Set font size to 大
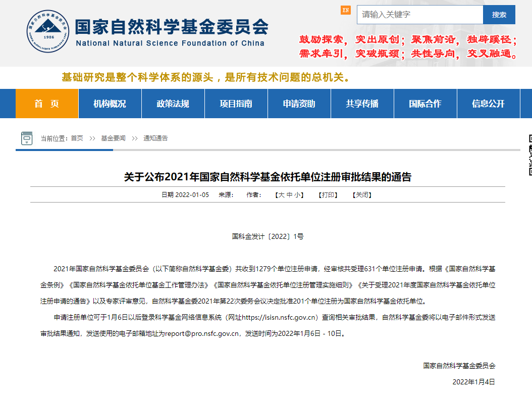Image resolution: width=532 pixels, height=396 pixels. click(x=282, y=195)
